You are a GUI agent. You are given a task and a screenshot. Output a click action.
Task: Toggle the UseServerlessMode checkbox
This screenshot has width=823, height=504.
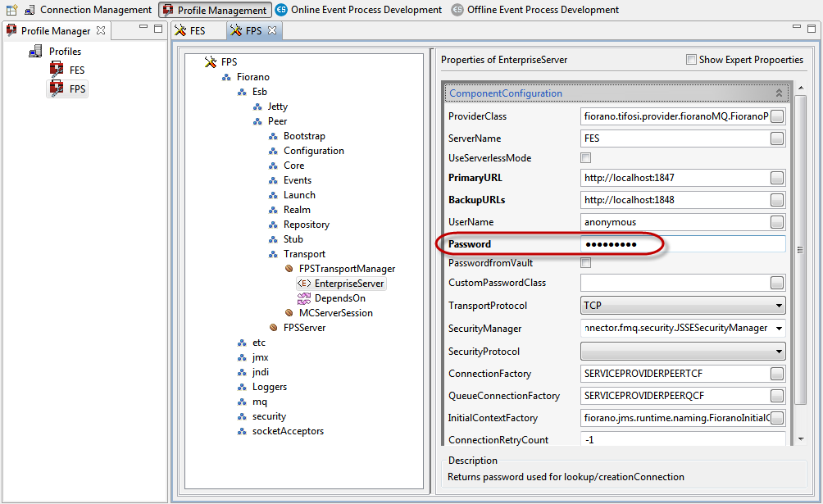click(x=585, y=158)
